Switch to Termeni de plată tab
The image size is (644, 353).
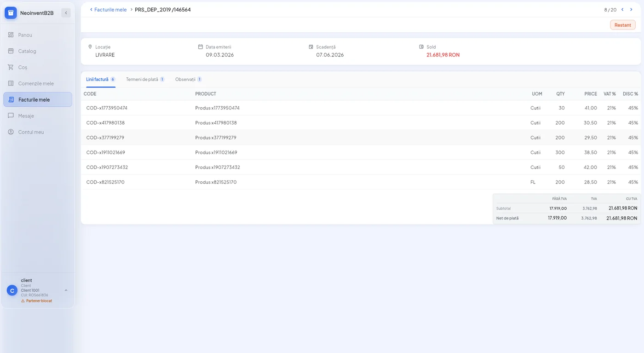pyautogui.click(x=145, y=79)
